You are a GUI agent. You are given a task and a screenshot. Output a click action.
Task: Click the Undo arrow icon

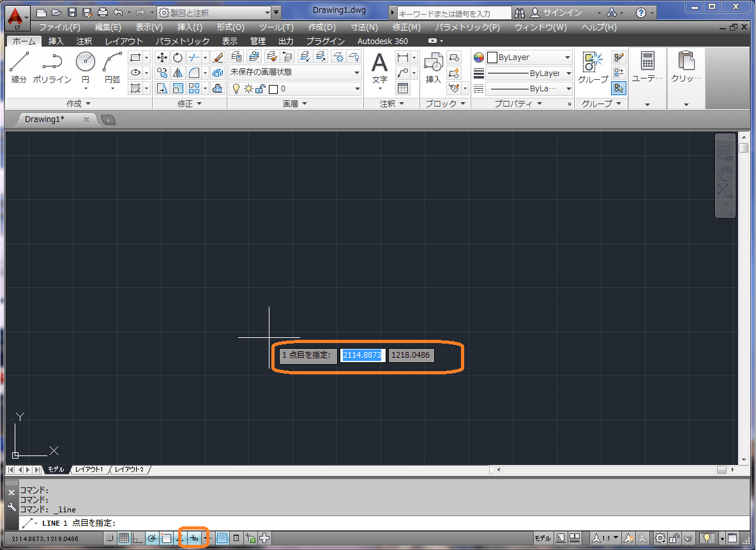117,13
